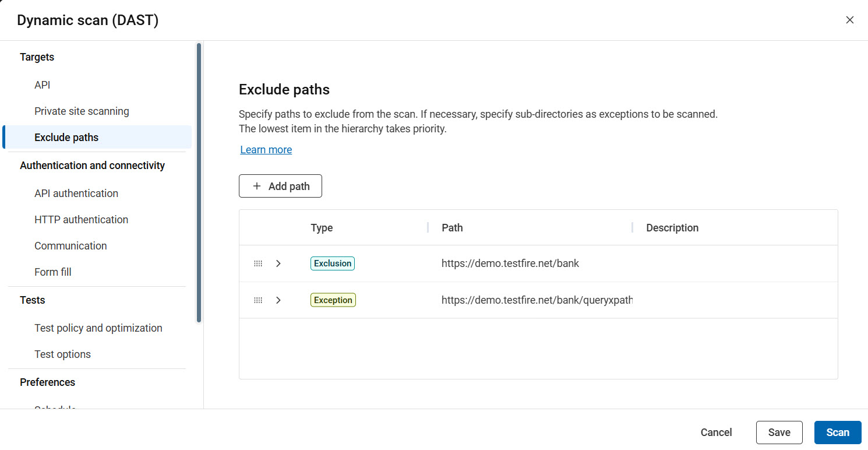Click the Save button

[x=779, y=433]
